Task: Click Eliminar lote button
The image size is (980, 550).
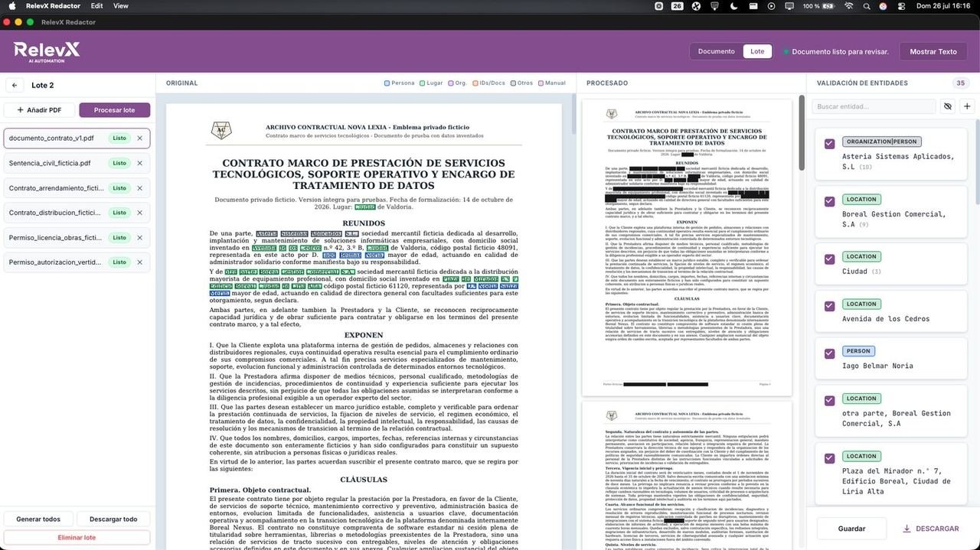Action: (77, 538)
